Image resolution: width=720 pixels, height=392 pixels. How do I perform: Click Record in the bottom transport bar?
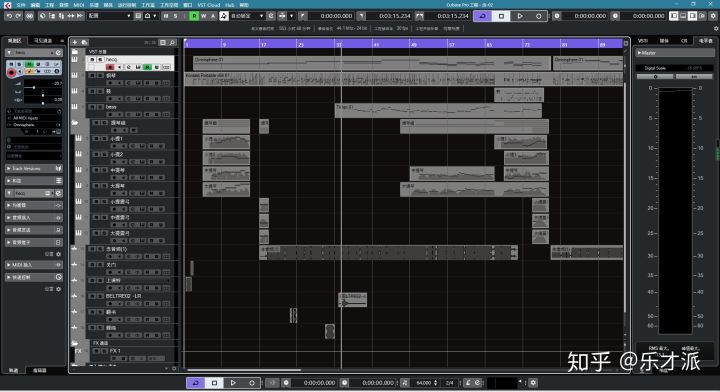tap(252, 382)
